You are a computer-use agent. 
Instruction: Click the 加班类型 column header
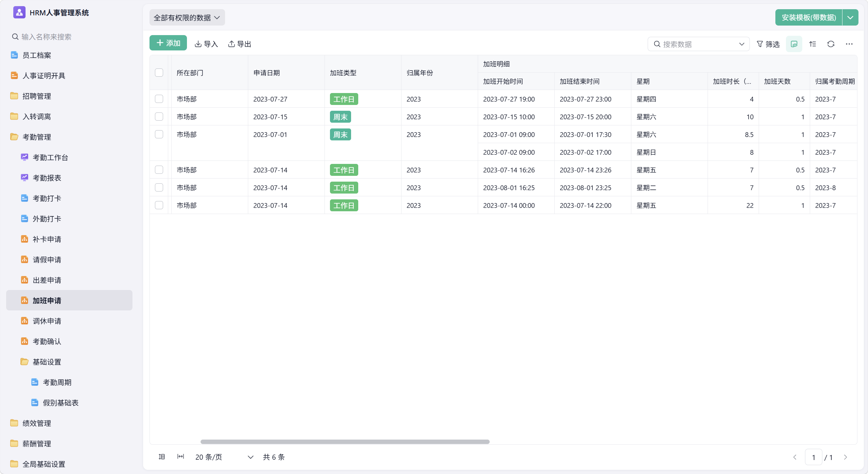click(x=363, y=73)
